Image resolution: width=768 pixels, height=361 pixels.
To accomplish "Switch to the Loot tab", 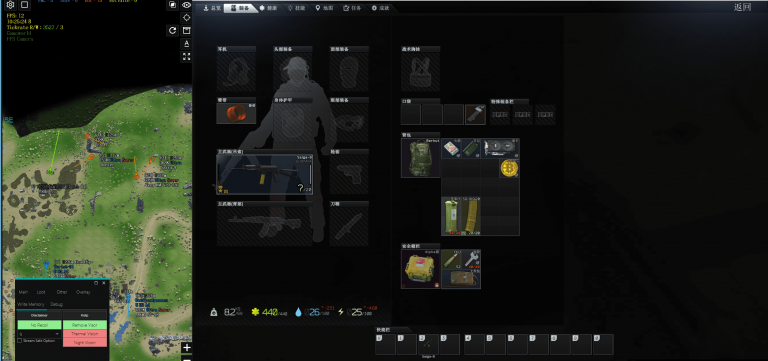I will [41, 292].
